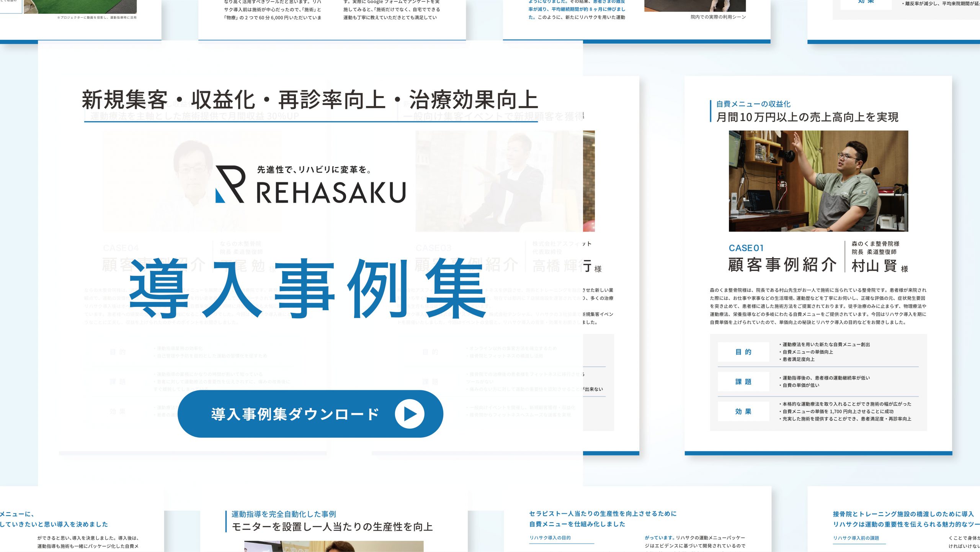The image size is (980, 552).
Task: Select the 課題 label in CASE01
Action: pyautogui.click(x=743, y=382)
